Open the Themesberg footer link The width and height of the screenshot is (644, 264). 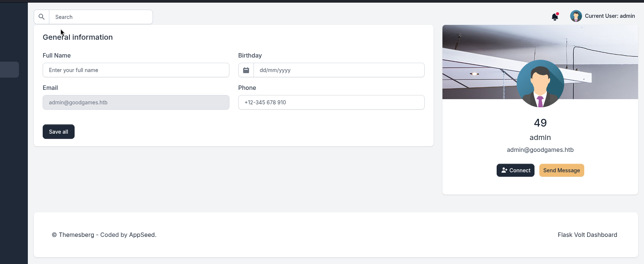(x=76, y=235)
